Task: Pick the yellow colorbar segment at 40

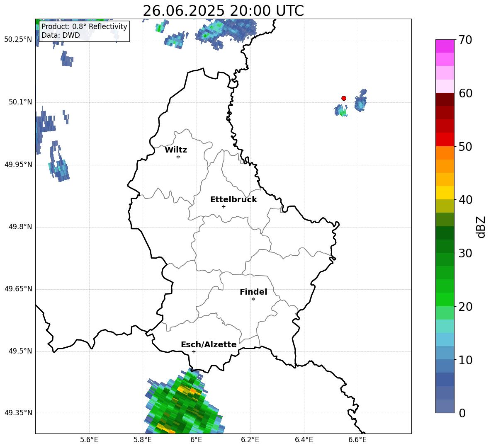Action: pos(445,193)
